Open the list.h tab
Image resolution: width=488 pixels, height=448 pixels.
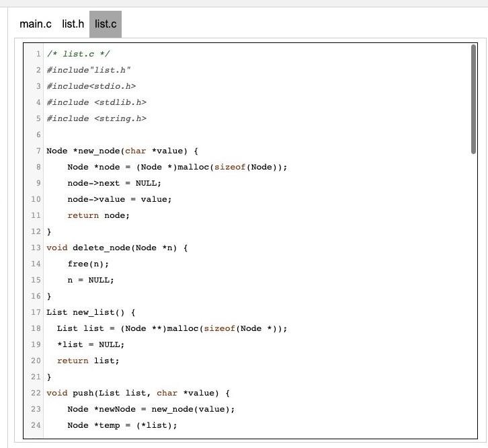tap(73, 24)
